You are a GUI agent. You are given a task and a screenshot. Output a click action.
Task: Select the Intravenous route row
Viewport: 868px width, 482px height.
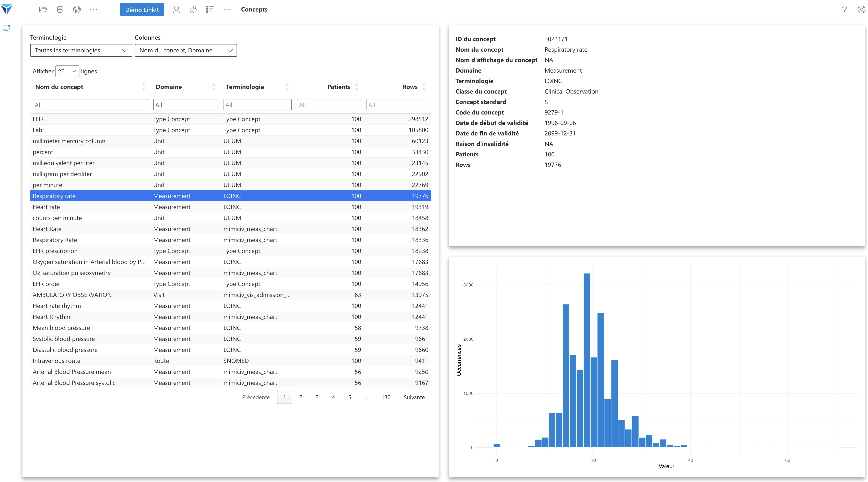230,361
